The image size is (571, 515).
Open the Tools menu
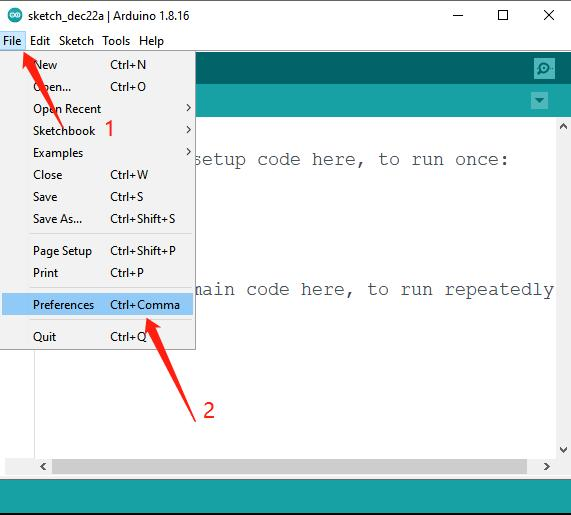116,41
